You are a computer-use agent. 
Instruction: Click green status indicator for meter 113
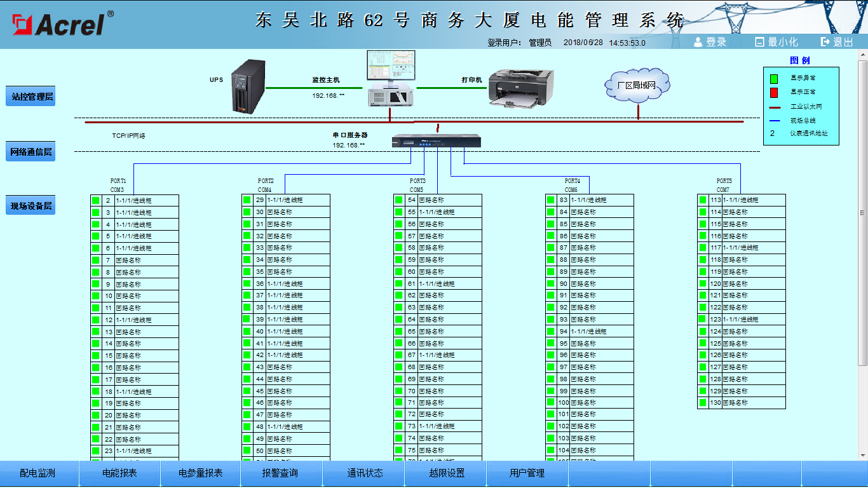tap(703, 200)
